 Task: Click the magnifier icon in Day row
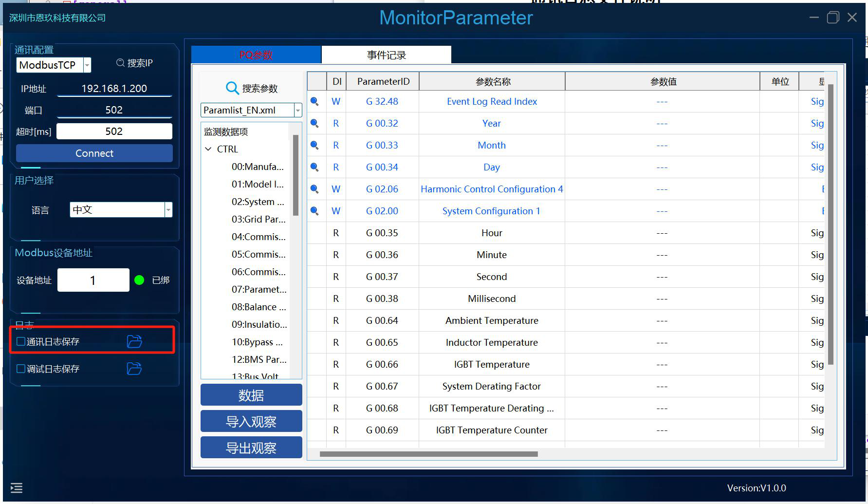click(314, 167)
